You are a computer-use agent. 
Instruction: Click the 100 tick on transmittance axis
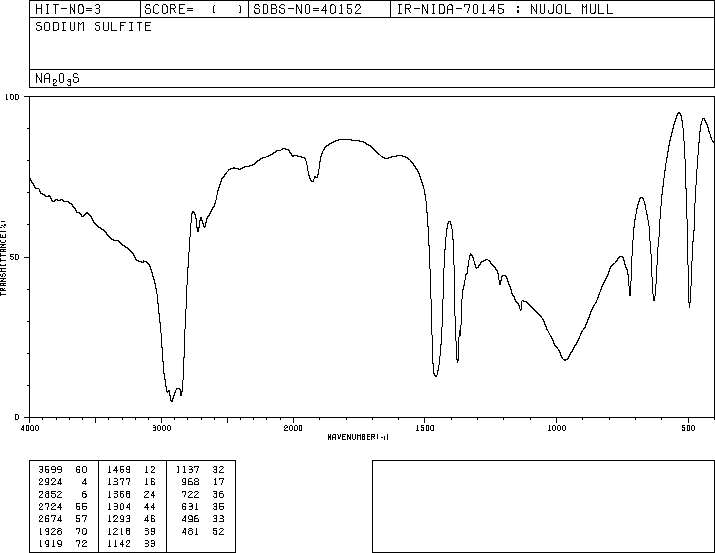click(12, 97)
